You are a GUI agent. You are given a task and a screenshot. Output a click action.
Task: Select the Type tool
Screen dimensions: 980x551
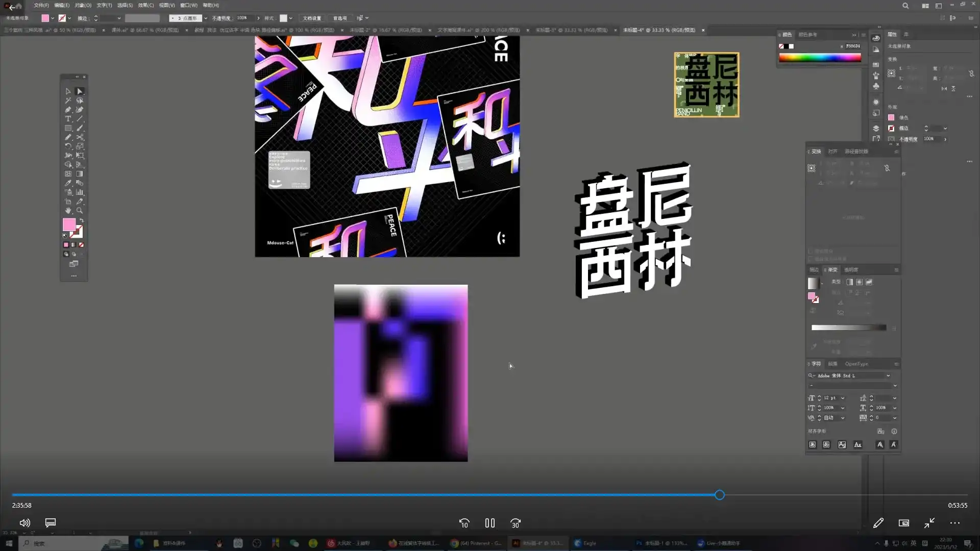point(68,119)
